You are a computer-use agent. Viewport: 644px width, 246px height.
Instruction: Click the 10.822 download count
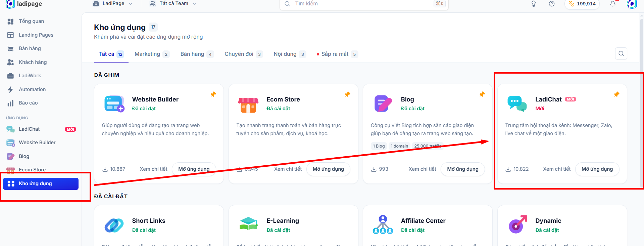(x=517, y=169)
